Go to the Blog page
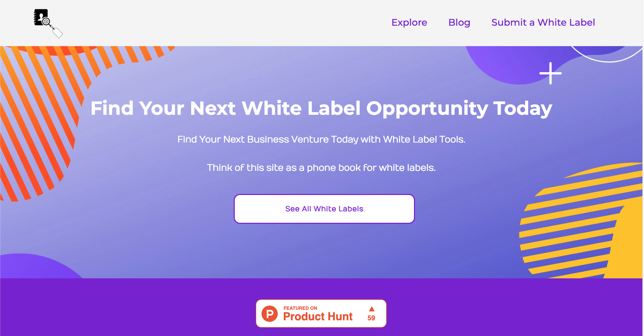The image size is (644, 336). (459, 23)
